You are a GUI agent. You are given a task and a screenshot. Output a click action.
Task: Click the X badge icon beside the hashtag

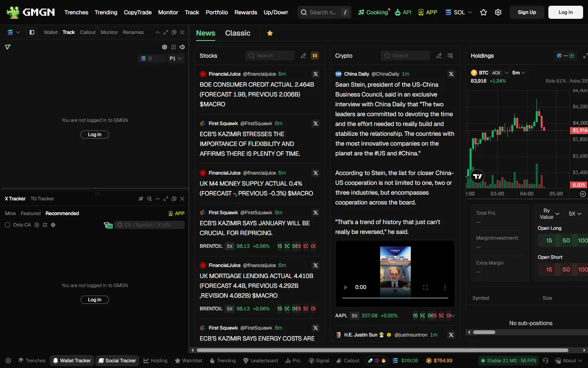[x=53, y=225]
